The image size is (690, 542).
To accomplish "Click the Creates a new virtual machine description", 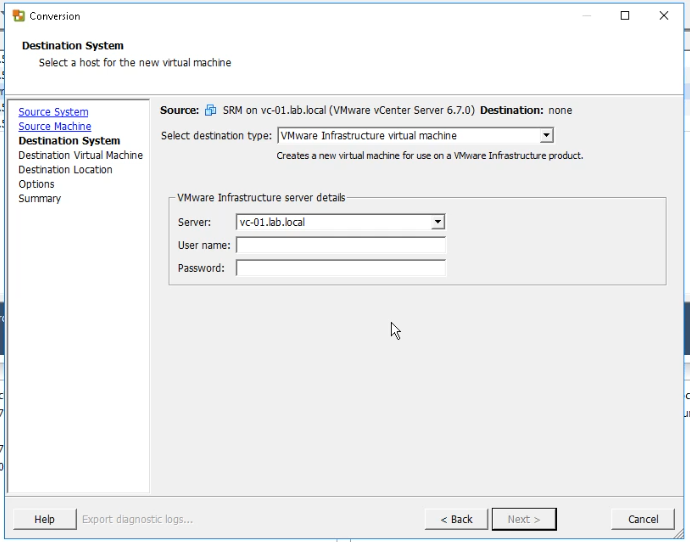I will (430, 156).
